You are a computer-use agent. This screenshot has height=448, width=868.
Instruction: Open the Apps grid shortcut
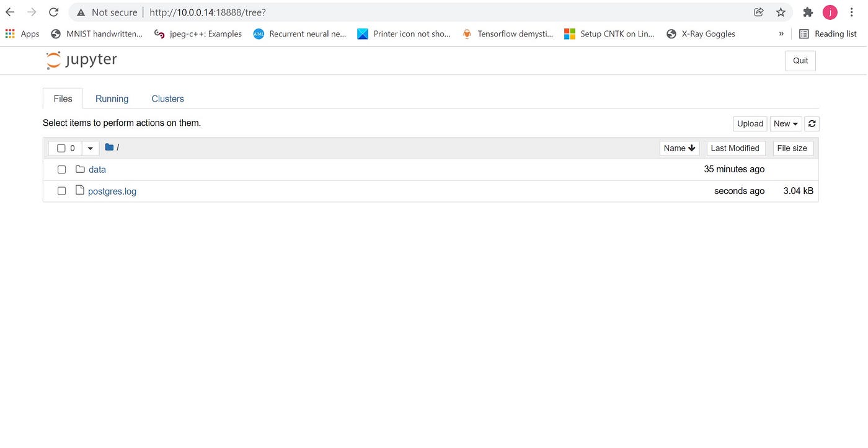pyautogui.click(x=22, y=34)
